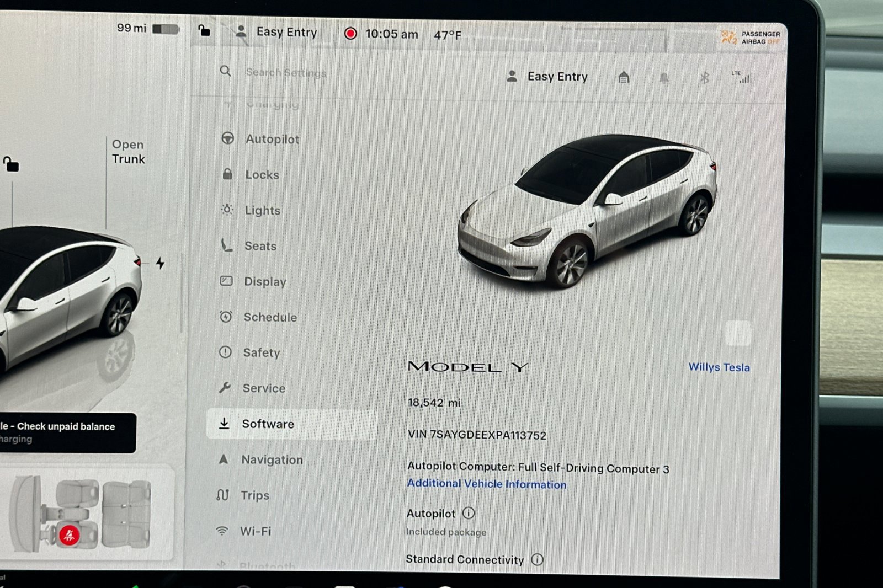
Task: Open the Additional Vehicle Information link
Action: click(487, 484)
